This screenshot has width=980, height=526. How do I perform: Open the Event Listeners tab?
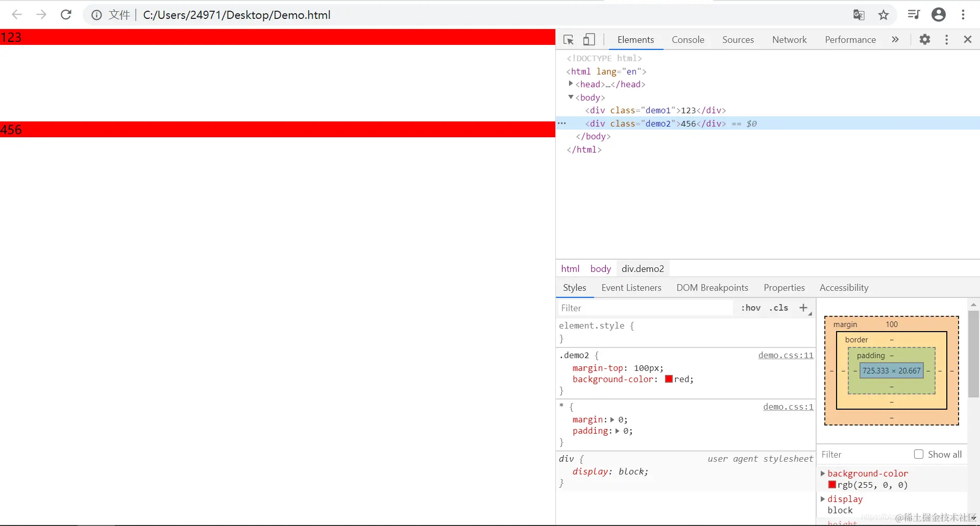(631, 288)
